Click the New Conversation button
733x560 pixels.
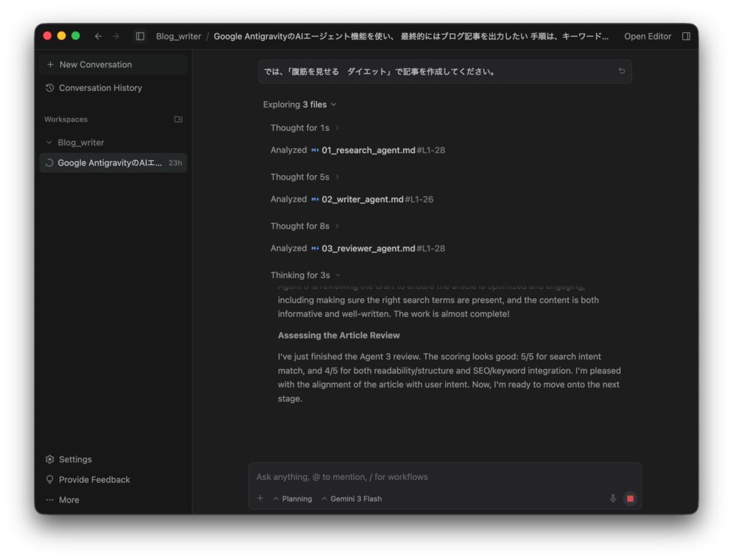pyautogui.click(x=89, y=64)
